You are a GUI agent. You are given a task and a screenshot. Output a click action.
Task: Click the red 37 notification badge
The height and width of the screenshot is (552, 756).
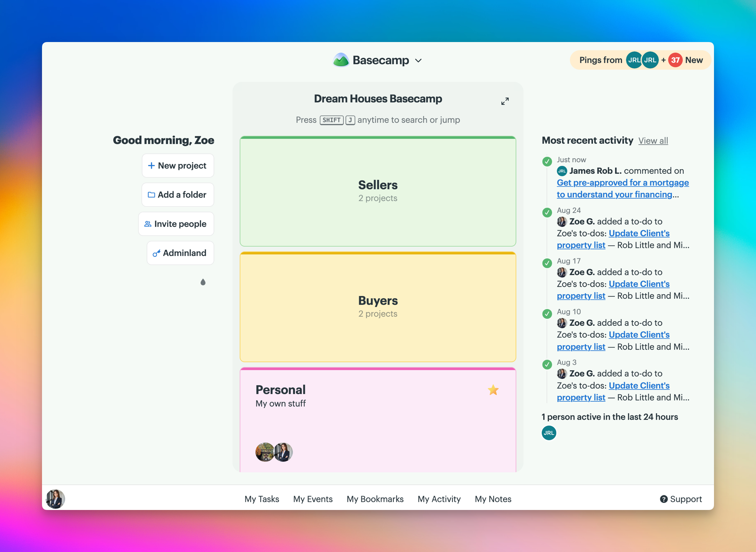[x=675, y=60]
